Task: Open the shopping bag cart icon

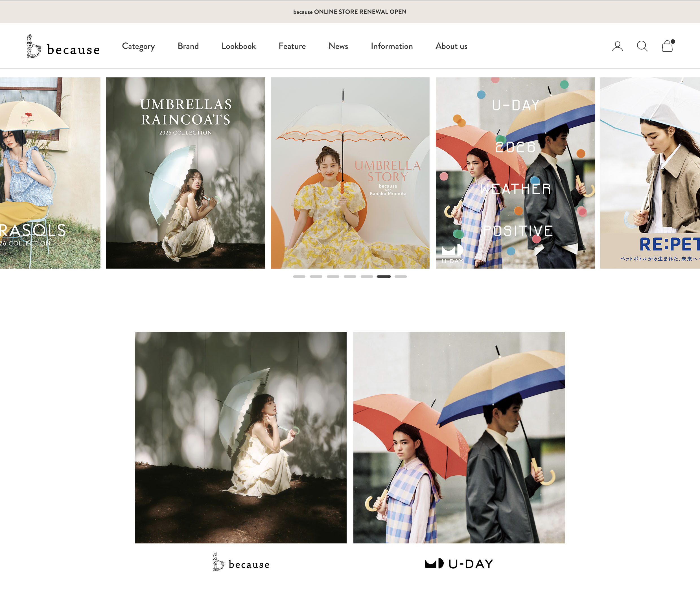Action: [667, 46]
